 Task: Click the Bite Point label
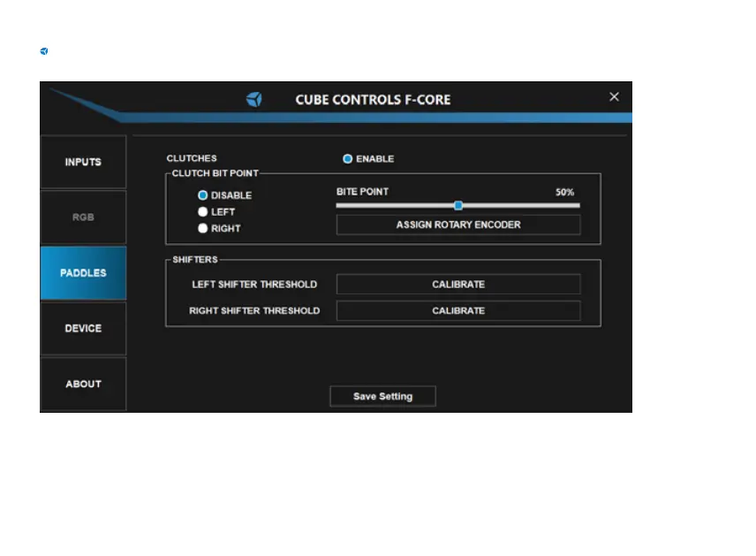[363, 192]
